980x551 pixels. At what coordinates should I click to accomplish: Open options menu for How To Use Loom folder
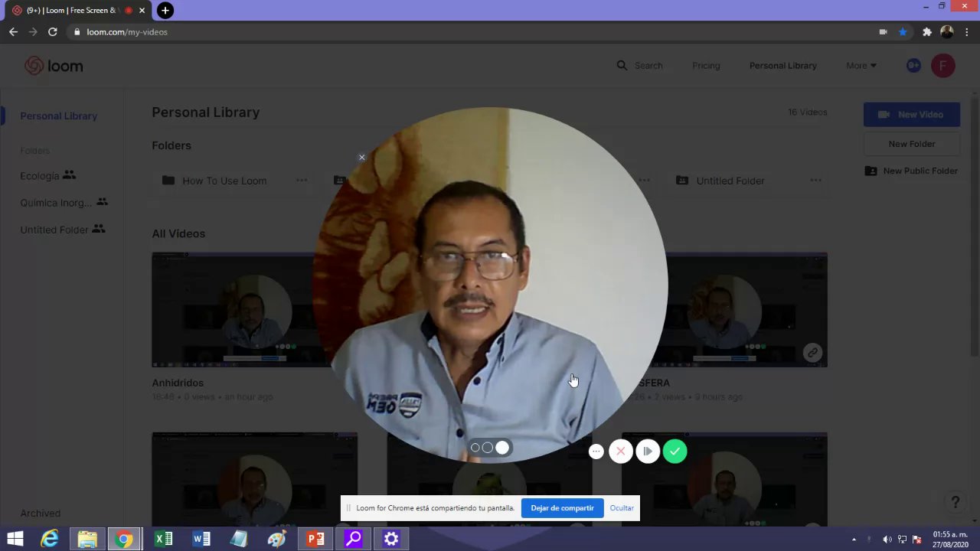coord(302,181)
